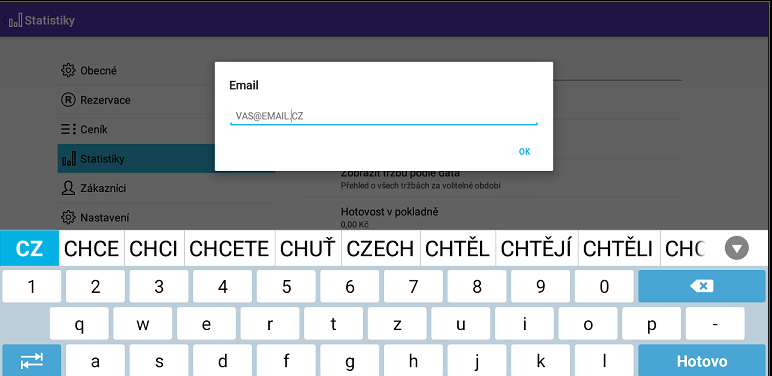Tap the w key
This screenshot has height=376, width=772.
(x=143, y=324)
